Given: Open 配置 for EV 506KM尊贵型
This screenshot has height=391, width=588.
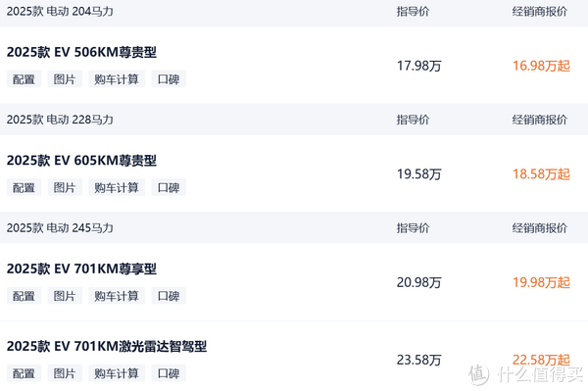Looking at the screenshot, I should (24, 79).
